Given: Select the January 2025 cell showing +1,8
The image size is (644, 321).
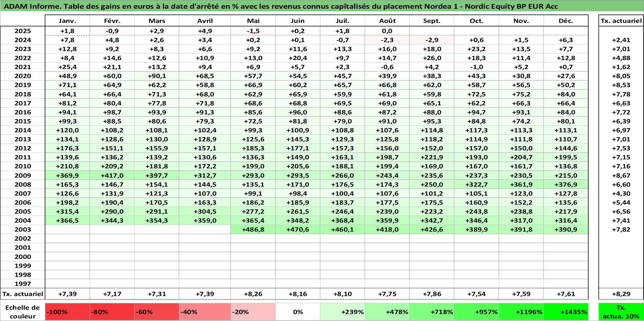Looking at the screenshot, I should coord(67,31).
